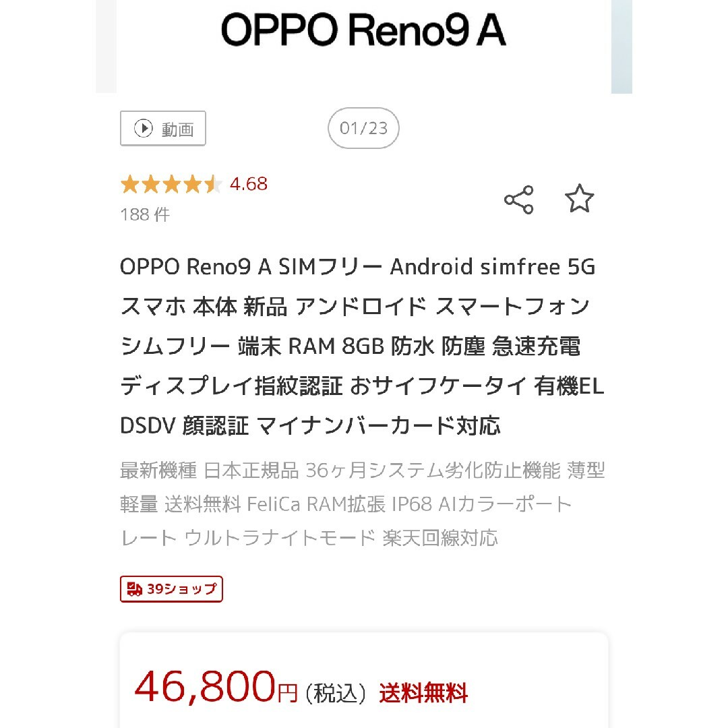Click the product title starting with OPPO Reno9 A SIMフリー
Image resolution: width=728 pixels, height=728 pixels.
click(362, 346)
